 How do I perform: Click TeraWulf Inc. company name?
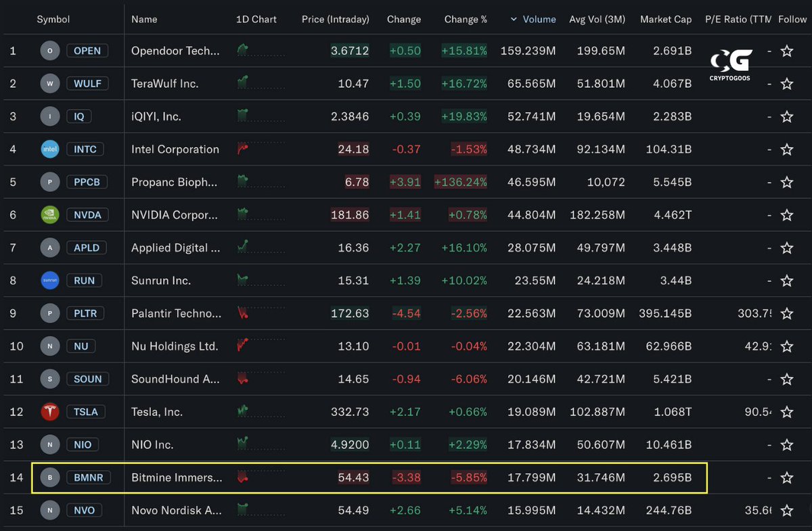(x=164, y=84)
